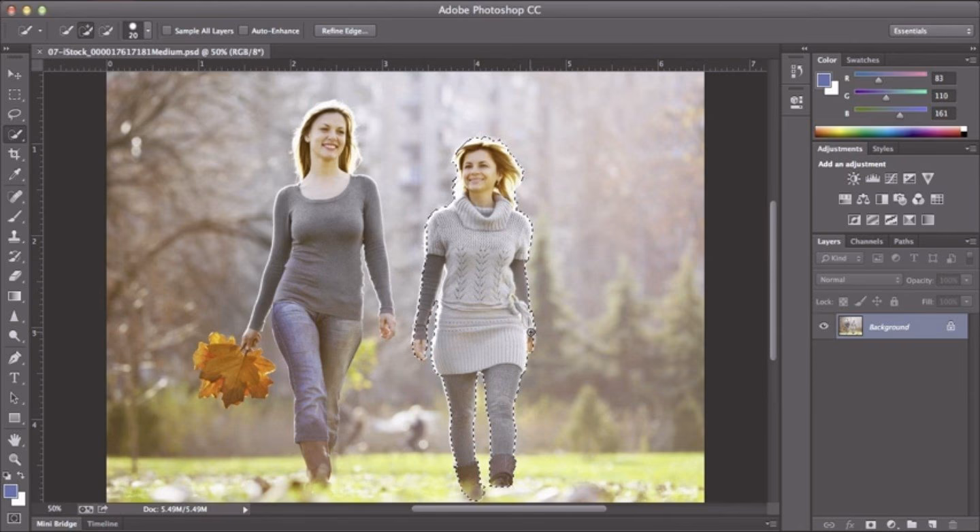Viewport: 980px width, 532px height.
Task: Open the Opacity value dropdown
Action: point(967,278)
